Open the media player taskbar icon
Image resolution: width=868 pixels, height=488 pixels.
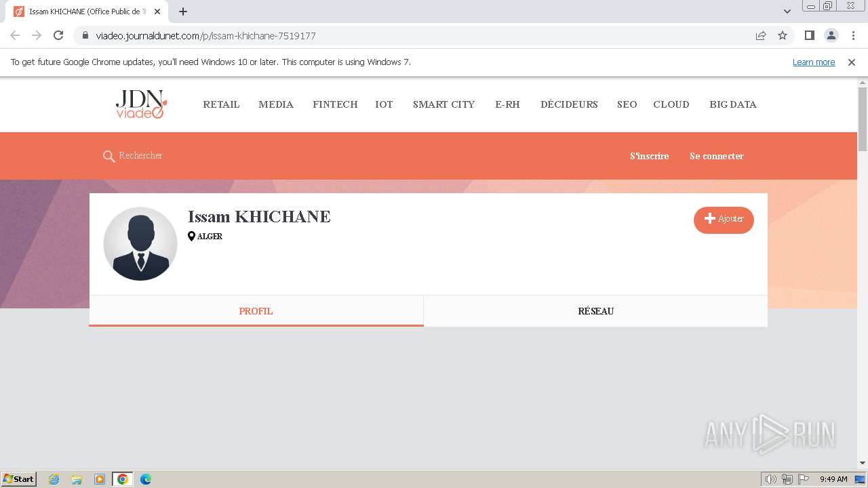pyautogui.click(x=100, y=479)
